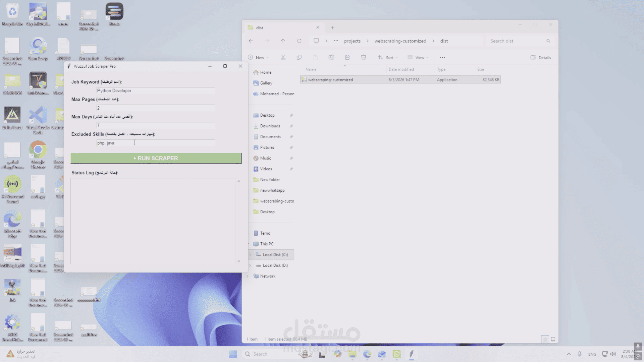Viewport: 644px width, 362px height.
Task: Refresh the dist folder view
Action: coord(299,41)
